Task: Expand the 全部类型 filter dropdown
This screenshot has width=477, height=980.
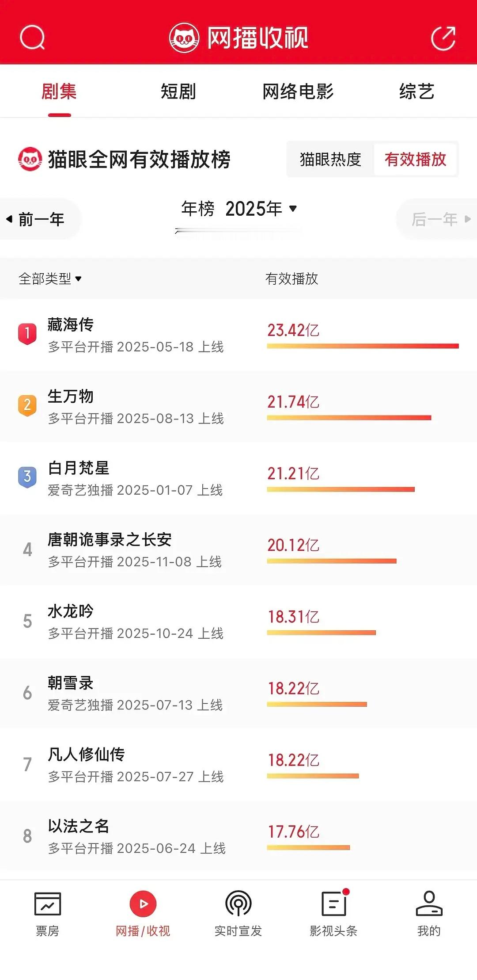Action: click(x=50, y=278)
